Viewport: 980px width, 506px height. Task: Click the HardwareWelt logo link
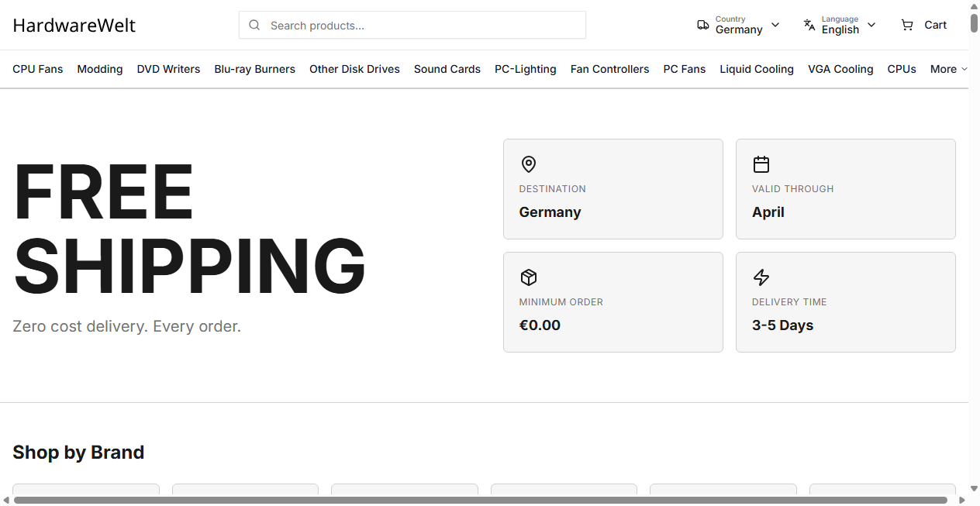[x=74, y=25]
